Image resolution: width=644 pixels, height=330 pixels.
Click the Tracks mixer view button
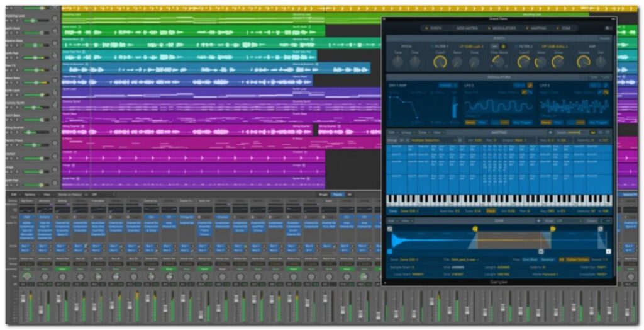(x=338, y=195)
